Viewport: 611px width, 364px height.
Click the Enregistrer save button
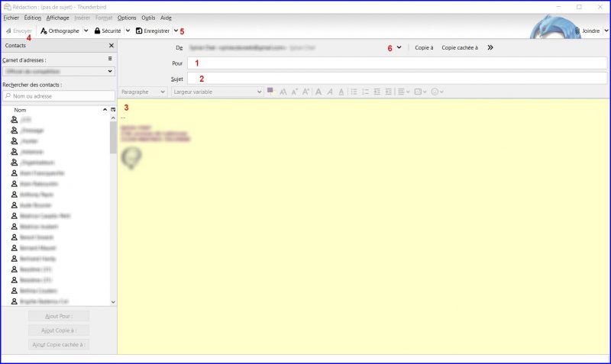(x=153, y=31)
